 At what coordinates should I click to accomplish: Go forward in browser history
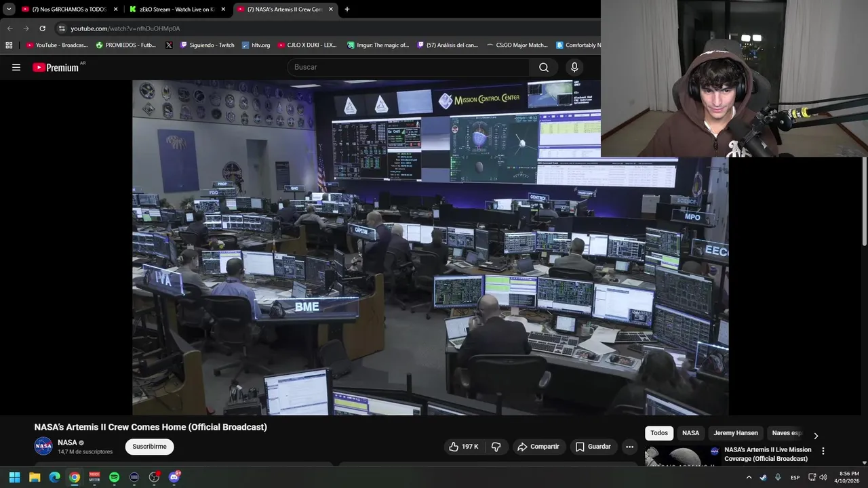coord(26,28)
